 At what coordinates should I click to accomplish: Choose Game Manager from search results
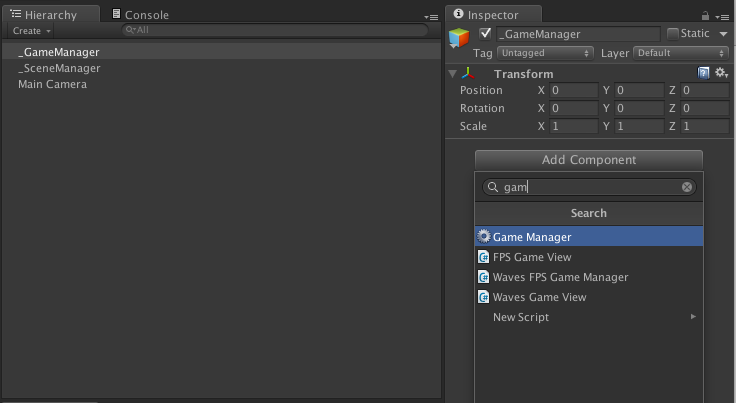coord(589,237)
